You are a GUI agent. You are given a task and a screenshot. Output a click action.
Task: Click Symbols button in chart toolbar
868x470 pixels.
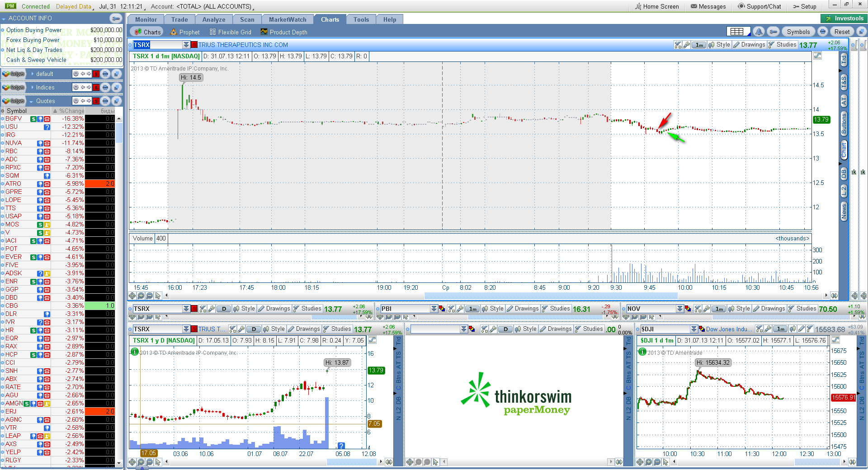[x=798, y=32]
